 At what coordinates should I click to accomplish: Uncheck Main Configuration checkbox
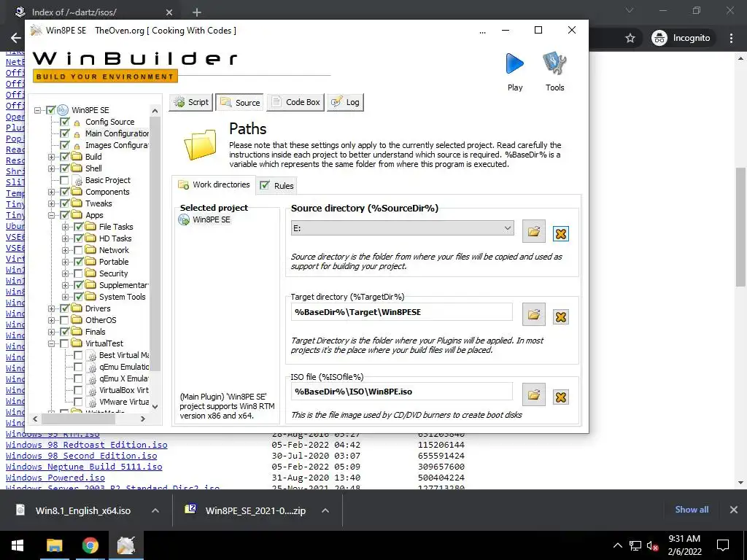(x=65, y=133)
